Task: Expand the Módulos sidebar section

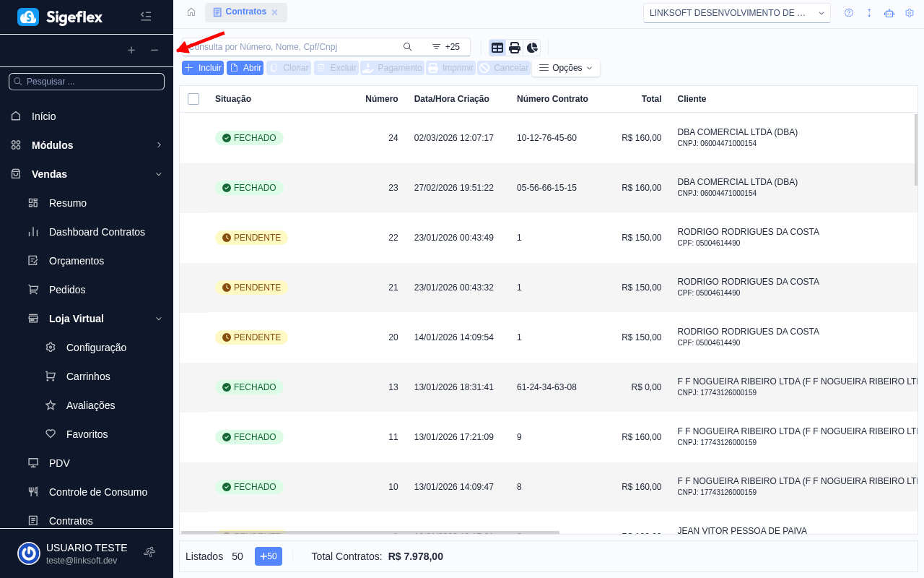Action: [x=87, y=145]
